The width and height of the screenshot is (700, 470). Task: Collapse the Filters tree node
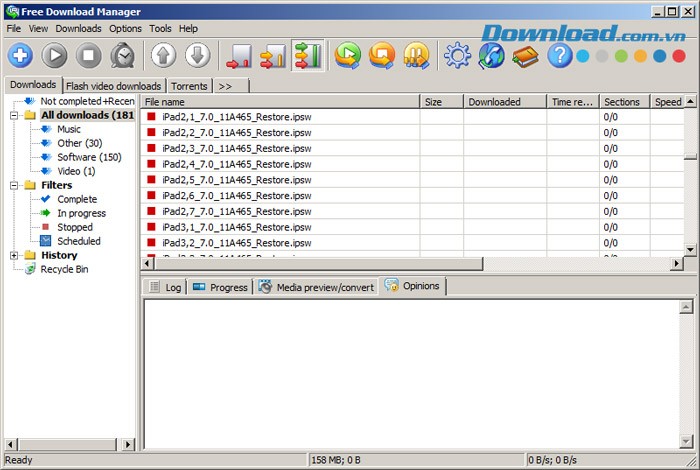tap(14, 185)
